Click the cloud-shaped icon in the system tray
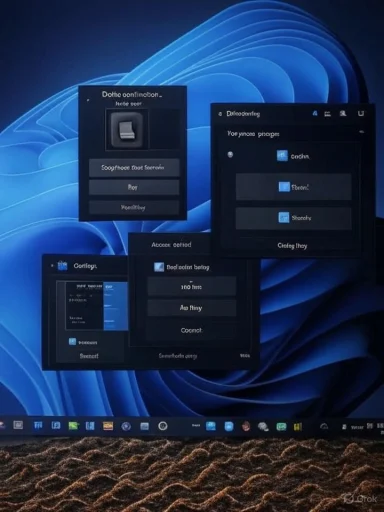Image resolution: width=384 pixels, height=512 pixels. click(324, 426)
